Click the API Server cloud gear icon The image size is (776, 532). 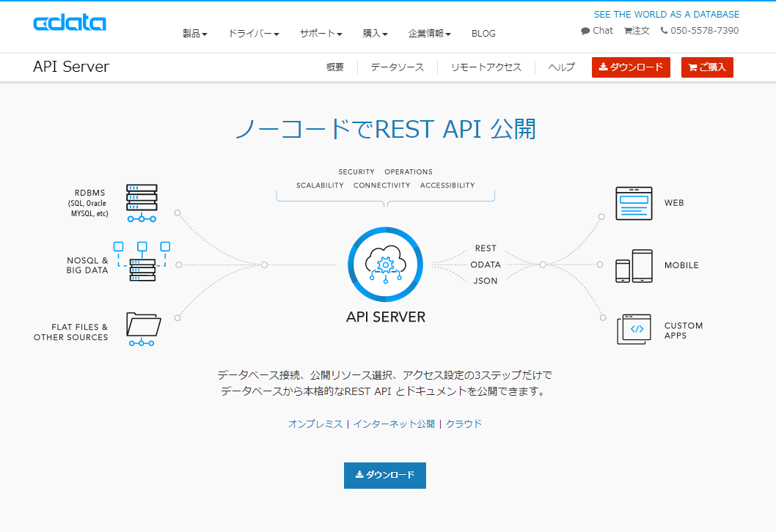(x=386, y=265)
